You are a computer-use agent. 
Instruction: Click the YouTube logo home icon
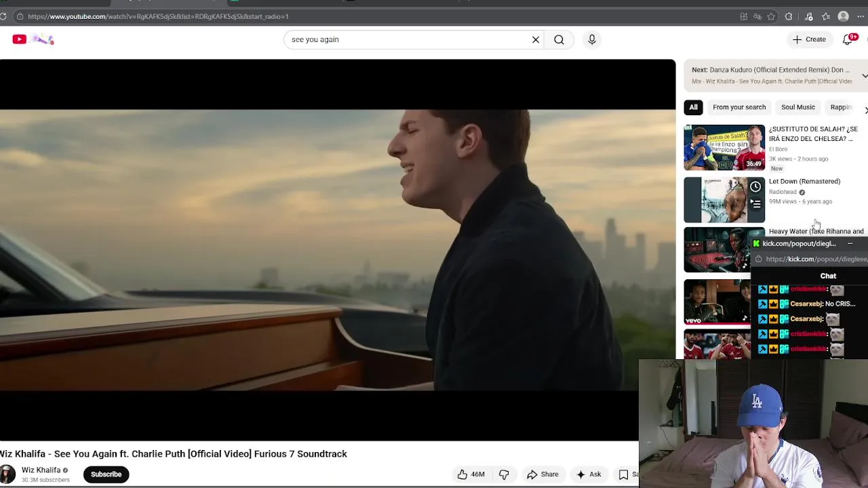[19, 39]
